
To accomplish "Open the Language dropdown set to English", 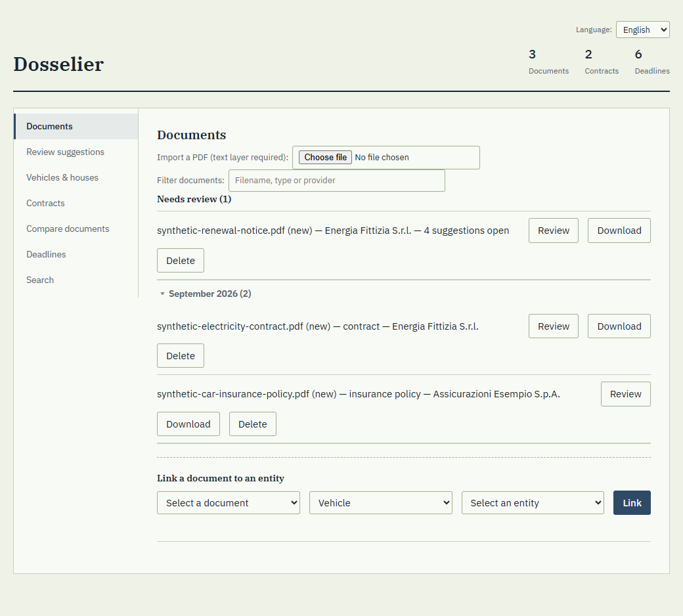I will [x=642, y=30].
